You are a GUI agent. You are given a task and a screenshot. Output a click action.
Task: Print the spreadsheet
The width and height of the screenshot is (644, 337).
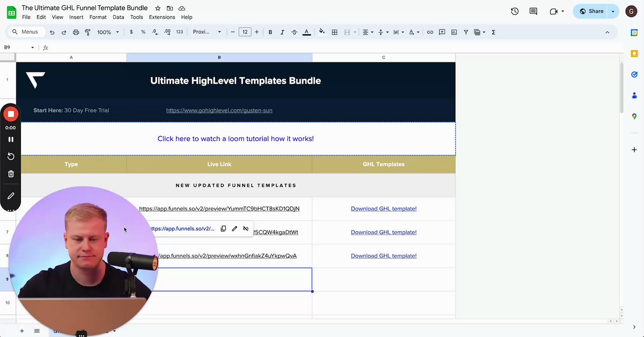[x=76, y=32]
